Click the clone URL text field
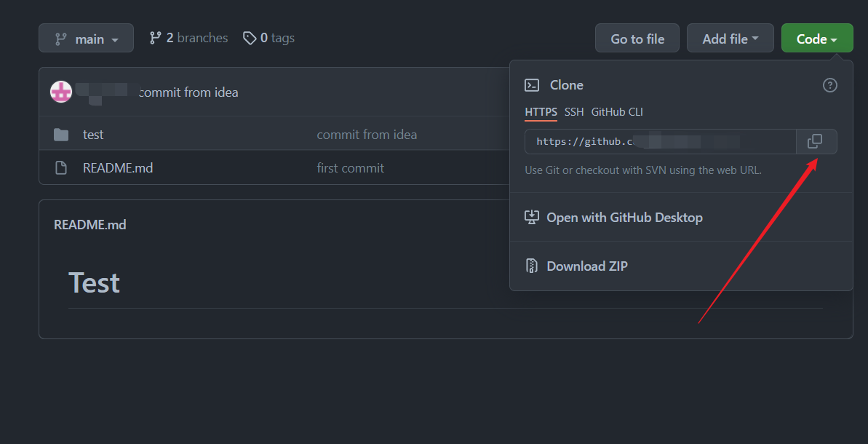 coord(660,141)
